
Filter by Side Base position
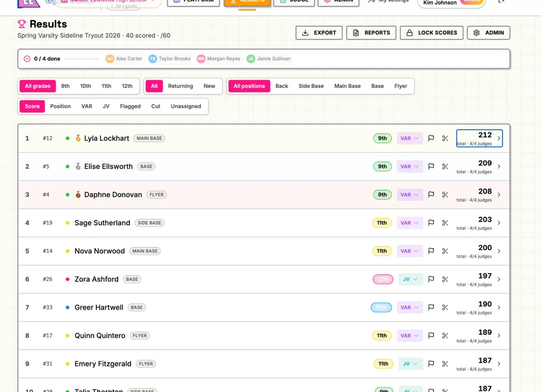[x=311, y=86]
